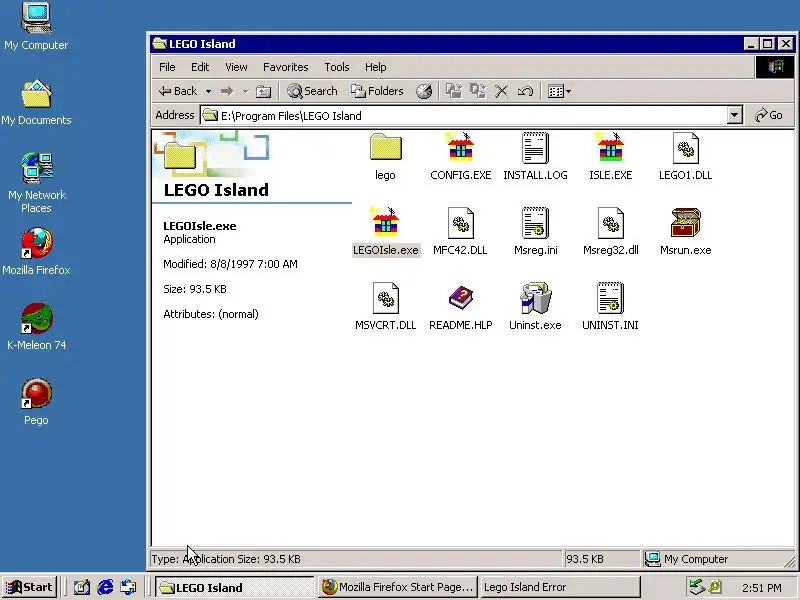Click the Address path field

pyautogui.click(x=464, y=115)
